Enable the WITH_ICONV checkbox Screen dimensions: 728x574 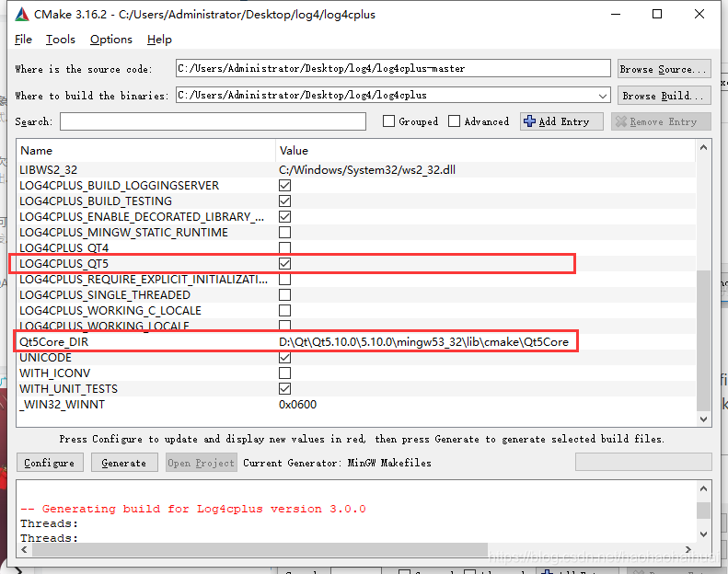click(284, 373)
